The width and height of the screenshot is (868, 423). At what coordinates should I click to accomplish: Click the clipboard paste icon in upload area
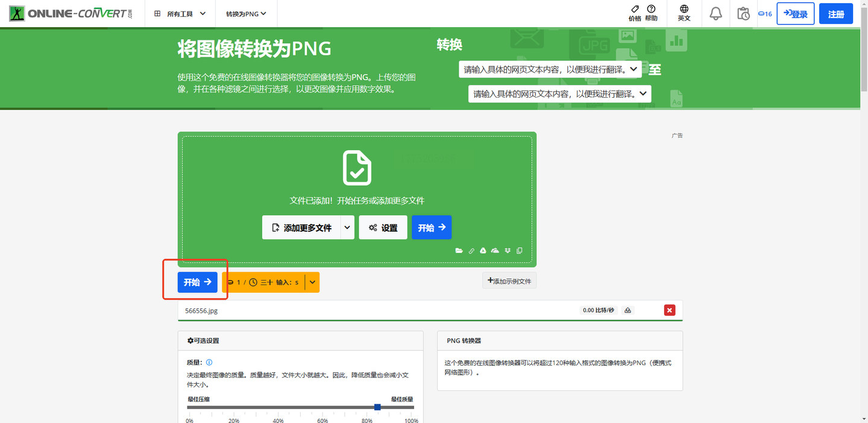click(520, 250)
